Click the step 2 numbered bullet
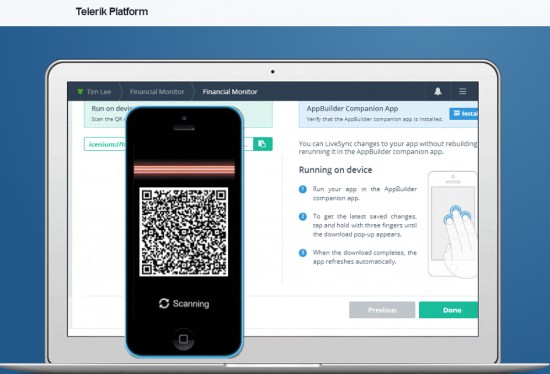Image resolution: width=550 pixels, height=374 pixels. [303, 217]
